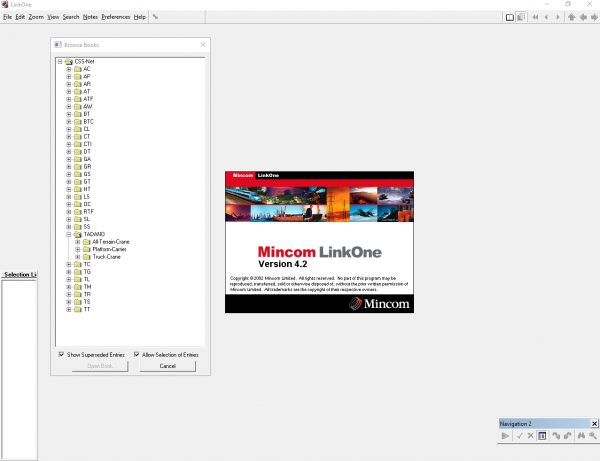Expand the TT folder node
The height and width of the screenshot is (461, 600).
(x=68, y=309)
